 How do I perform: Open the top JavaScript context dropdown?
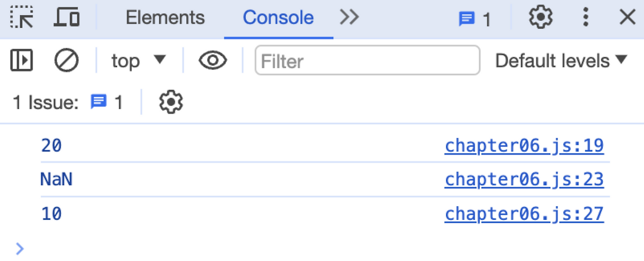point(138,61)
